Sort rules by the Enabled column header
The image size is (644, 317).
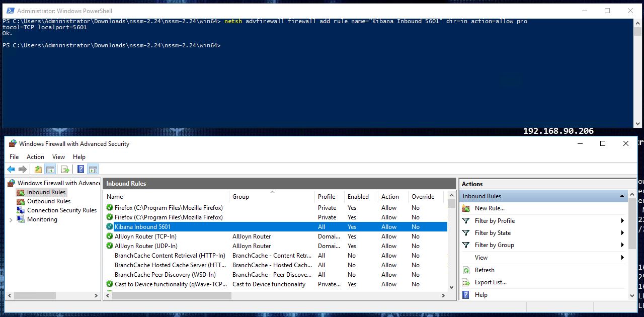point(361,197)
